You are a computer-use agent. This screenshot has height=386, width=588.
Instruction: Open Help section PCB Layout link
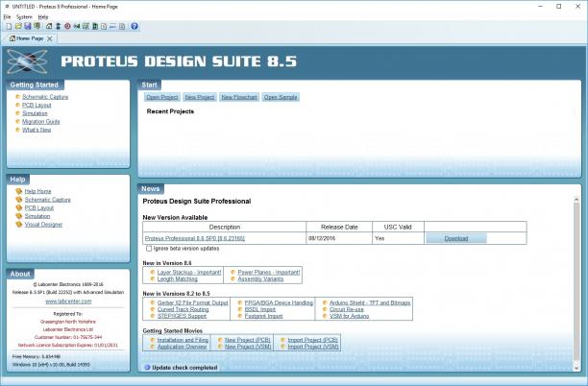[39, 207]
